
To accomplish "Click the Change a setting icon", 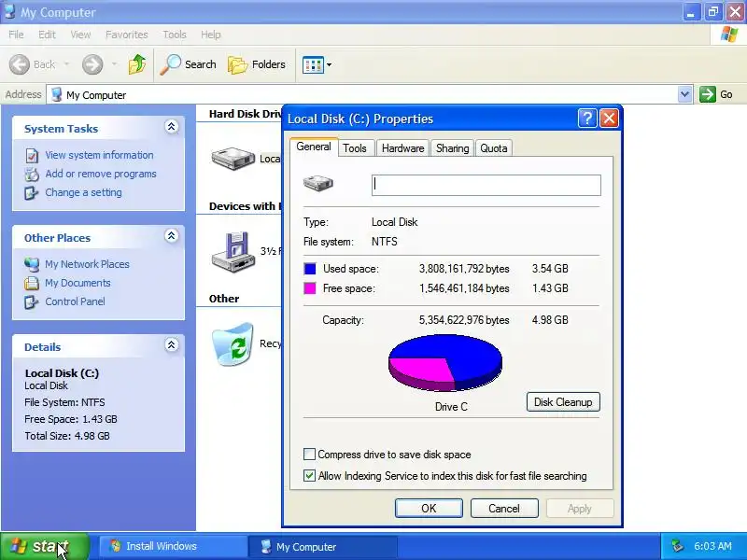I will pyautogui.click(x=32, y=193).
